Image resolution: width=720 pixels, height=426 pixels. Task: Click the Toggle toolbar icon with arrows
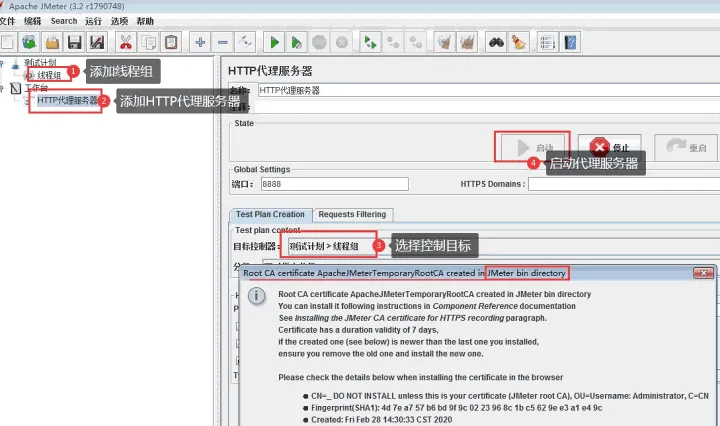245,42
